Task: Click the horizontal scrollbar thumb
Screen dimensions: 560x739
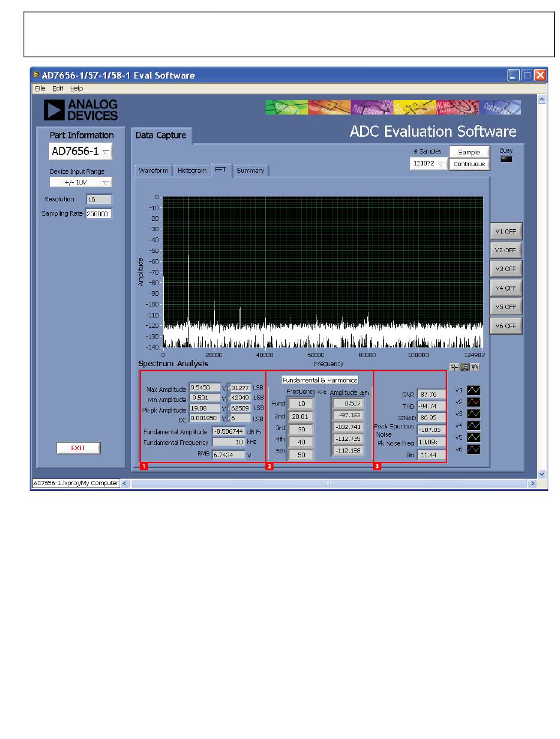Action: coord(329,483)
